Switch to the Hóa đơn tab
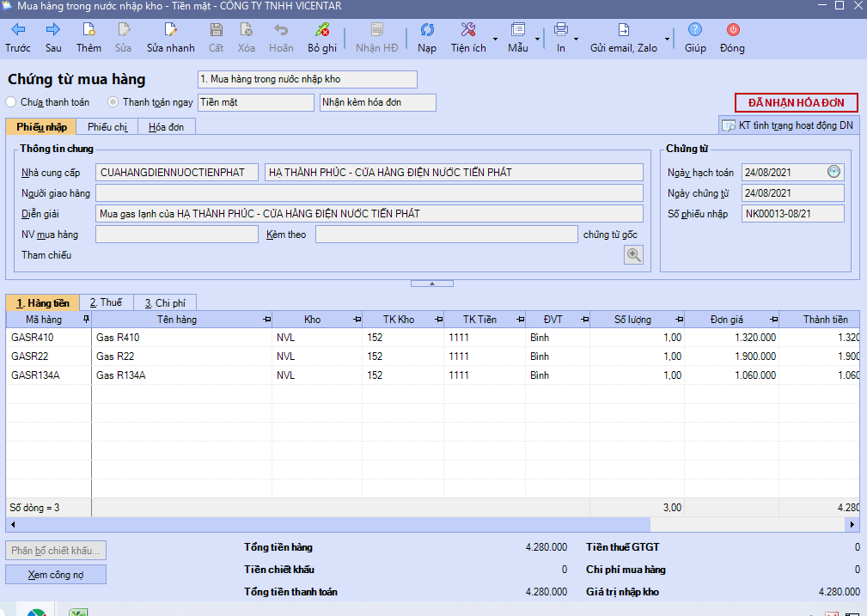 167,126
